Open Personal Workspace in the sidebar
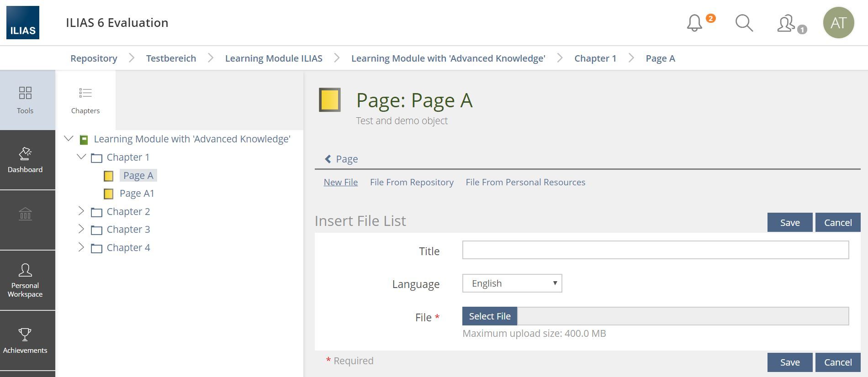868x377 pixels. coord(25,280)
